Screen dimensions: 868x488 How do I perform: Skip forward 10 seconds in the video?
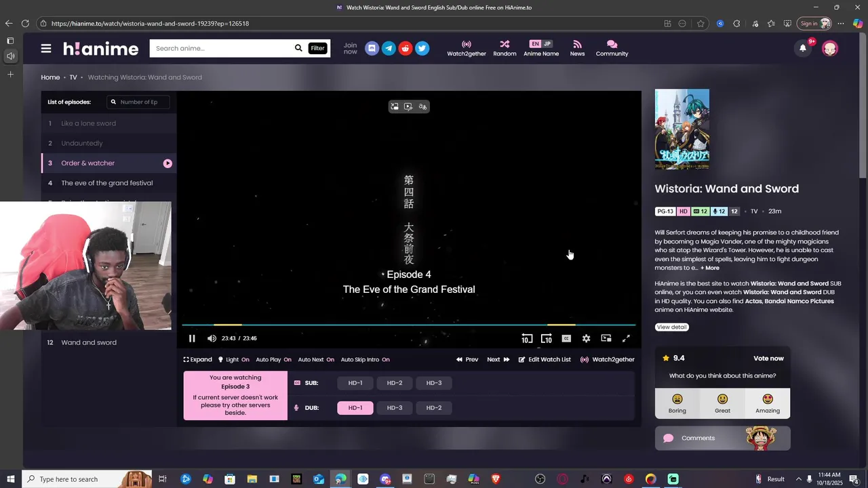(547, 338)
